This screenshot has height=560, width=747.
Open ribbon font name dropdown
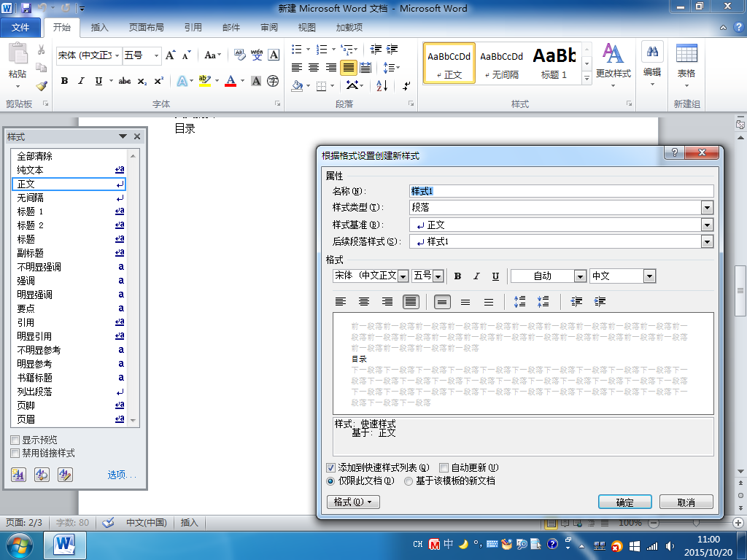[117, 55]
